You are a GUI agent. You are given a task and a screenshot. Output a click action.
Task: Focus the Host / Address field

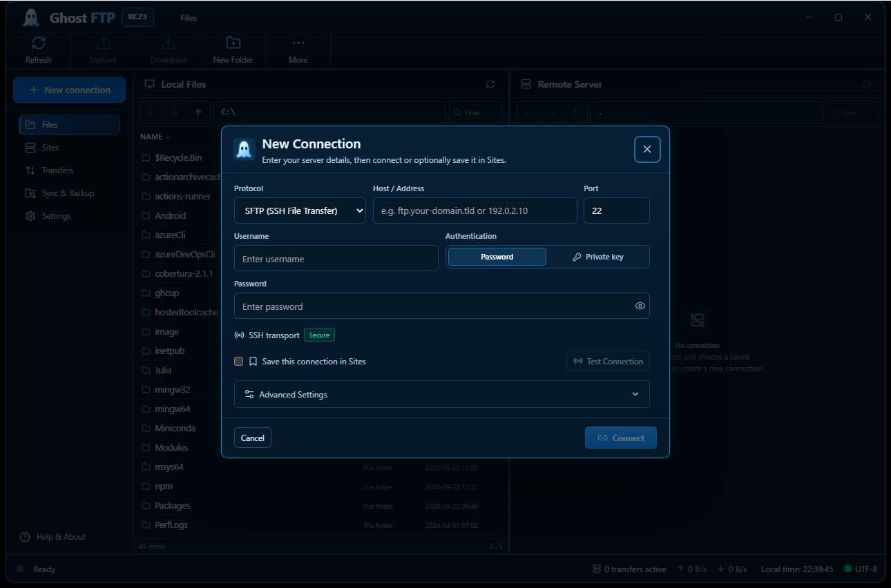[x=475, y=210]
